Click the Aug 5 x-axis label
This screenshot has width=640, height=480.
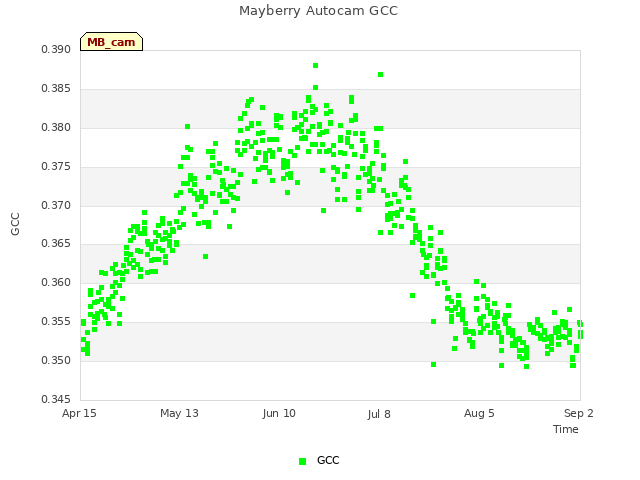[x=479, y=413]
